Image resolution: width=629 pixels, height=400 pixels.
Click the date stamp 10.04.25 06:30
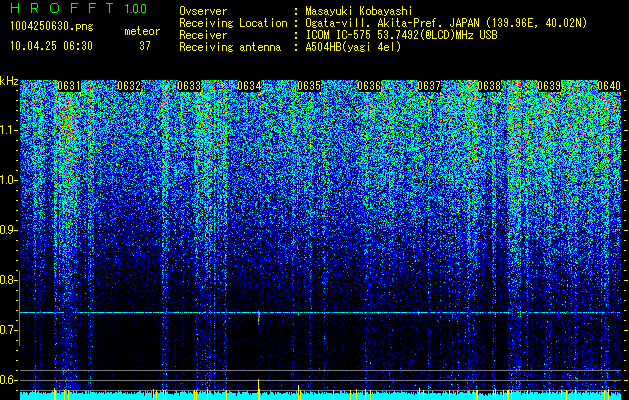[x=51, y=46]
